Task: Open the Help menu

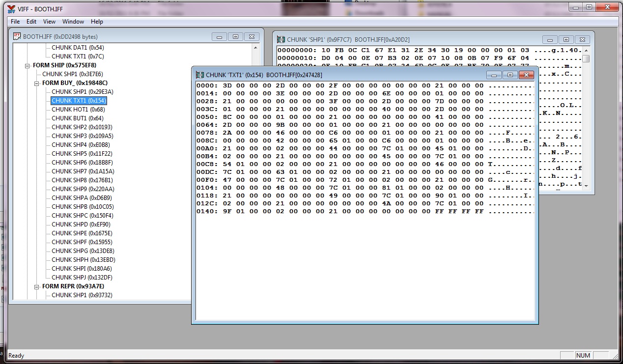Action: 97,22
